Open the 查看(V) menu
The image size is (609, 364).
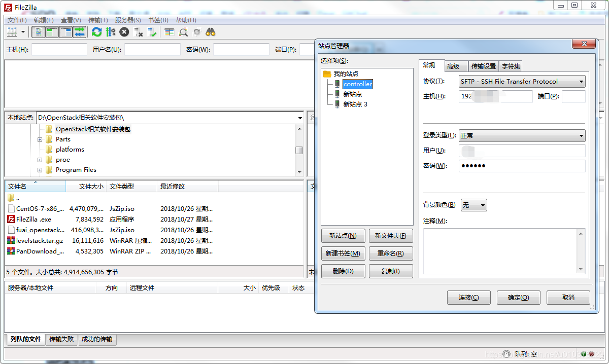click(x=71, y=20)
